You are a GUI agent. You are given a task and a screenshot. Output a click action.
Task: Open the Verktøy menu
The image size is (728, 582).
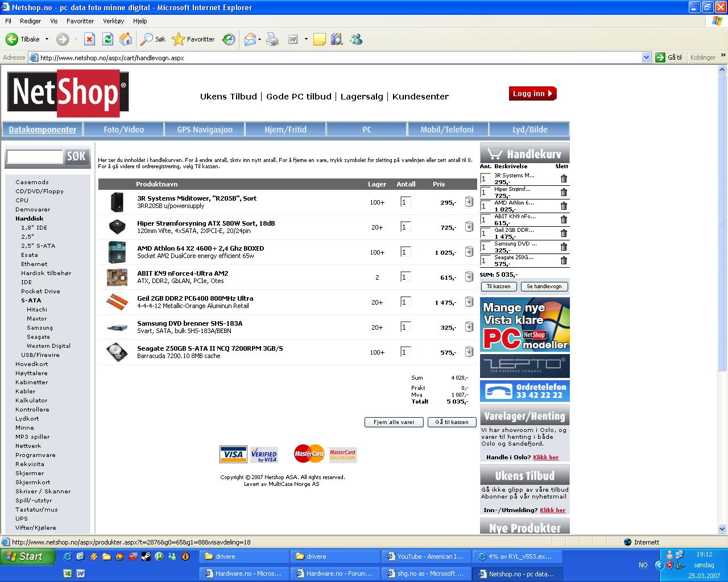click(113, 21)
